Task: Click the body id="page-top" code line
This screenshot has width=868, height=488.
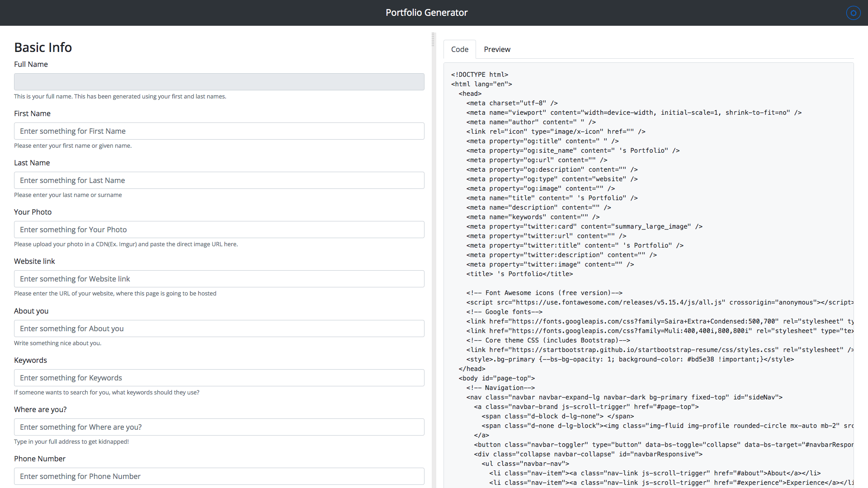Action: [x=496, y=378]
